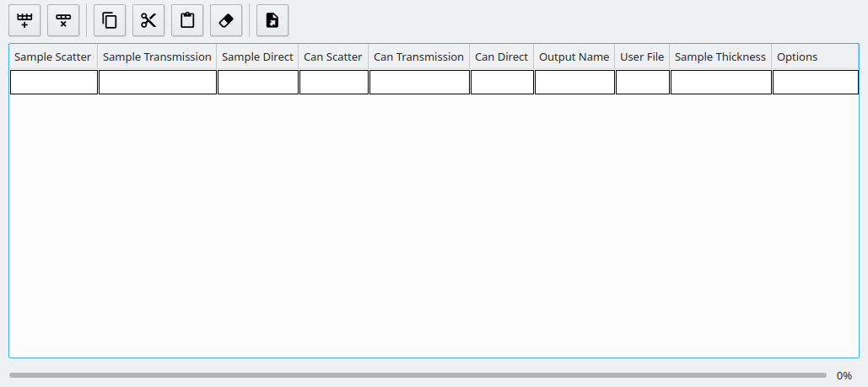Select the empty cell under Sample Direct
Screen dimensions: 868x387
click(257, 82)
